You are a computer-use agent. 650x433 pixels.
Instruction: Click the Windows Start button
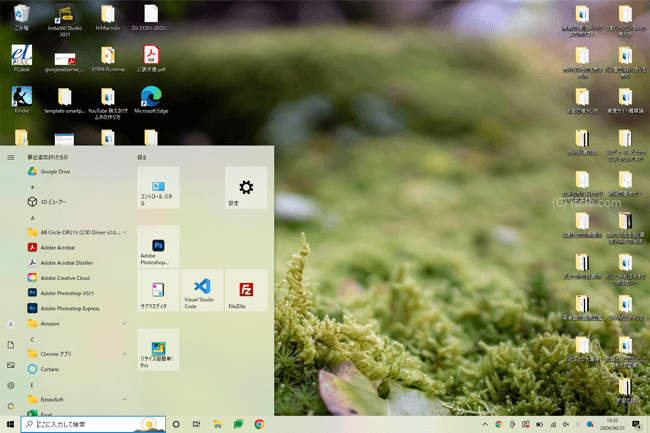click(x=10, y=424)
